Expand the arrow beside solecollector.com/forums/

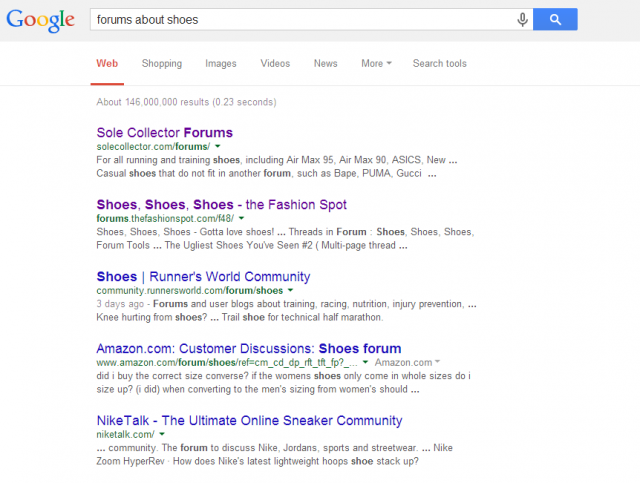pyautogui.click(x=217, y=147)
